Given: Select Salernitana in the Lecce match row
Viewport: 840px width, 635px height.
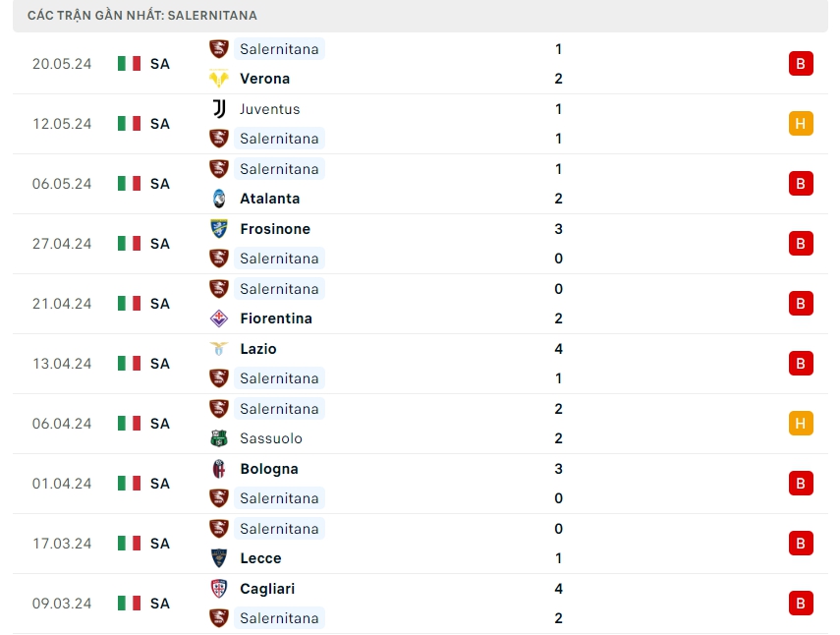Looking at the screenshot, I should click(279, 529).
